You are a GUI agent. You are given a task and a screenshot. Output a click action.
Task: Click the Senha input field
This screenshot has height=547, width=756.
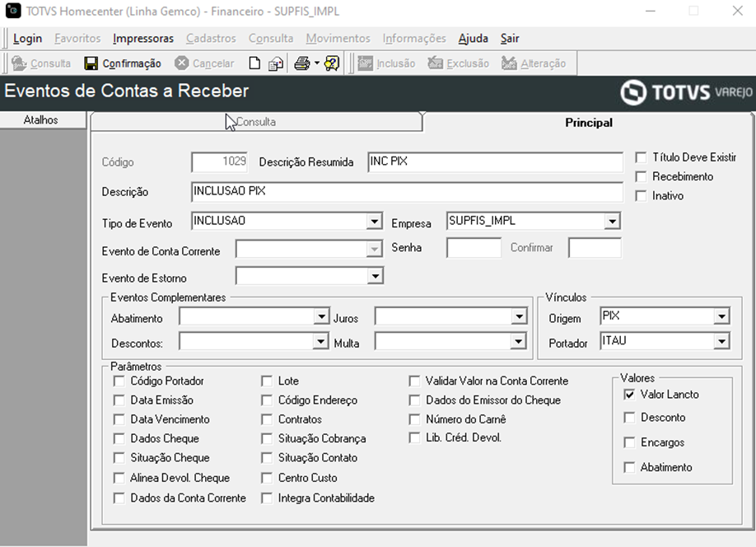tap(474, 248)
